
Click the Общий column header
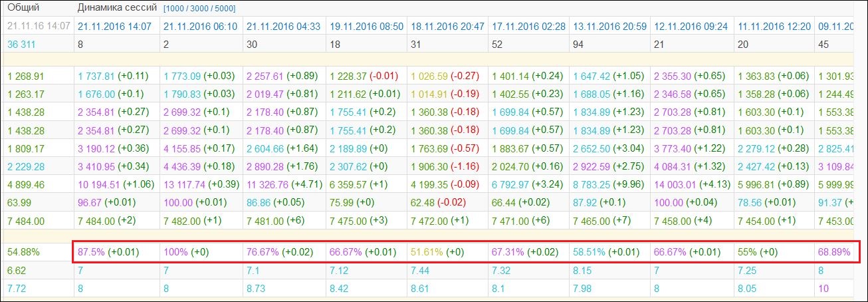(x=23, y=8)
